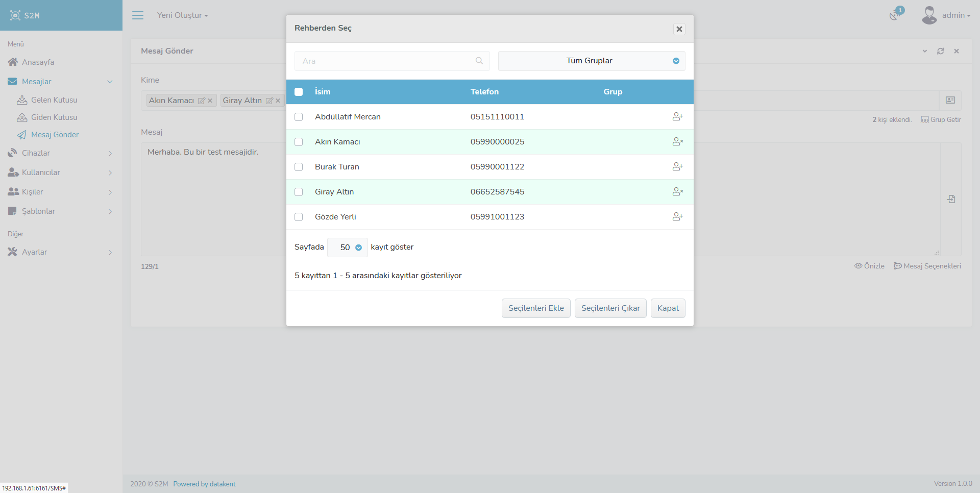Open the records-per-page 50 dropdown
The image size is (980, 493).
click(348, 248)
